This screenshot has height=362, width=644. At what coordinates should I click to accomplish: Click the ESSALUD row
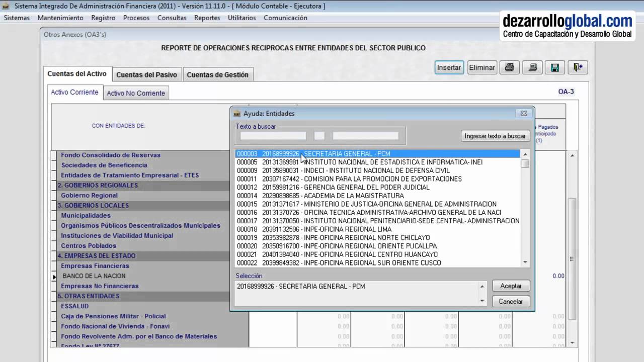pyautogui.click(x=74, y=306)
